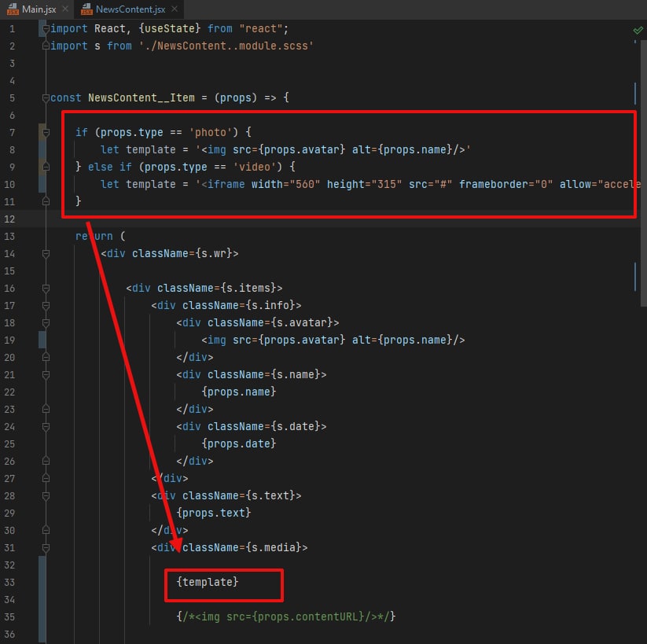Fold the else-if block on line 9
This screenshot has height=644, width=647.
46,167
